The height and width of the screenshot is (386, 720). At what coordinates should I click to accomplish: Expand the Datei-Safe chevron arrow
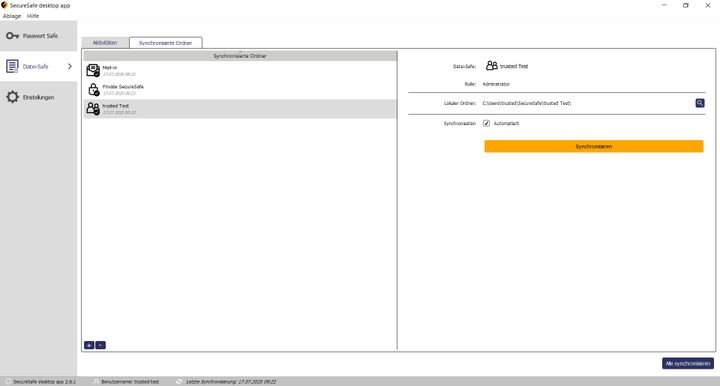tap(70, 67)
